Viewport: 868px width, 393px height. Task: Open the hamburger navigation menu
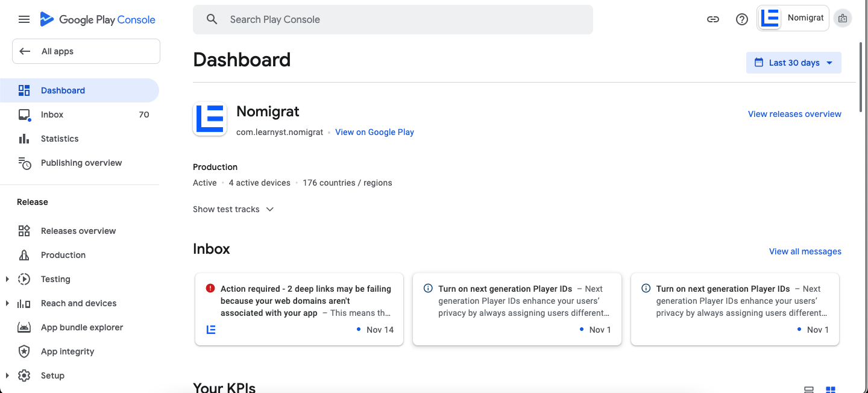(24, 19)
